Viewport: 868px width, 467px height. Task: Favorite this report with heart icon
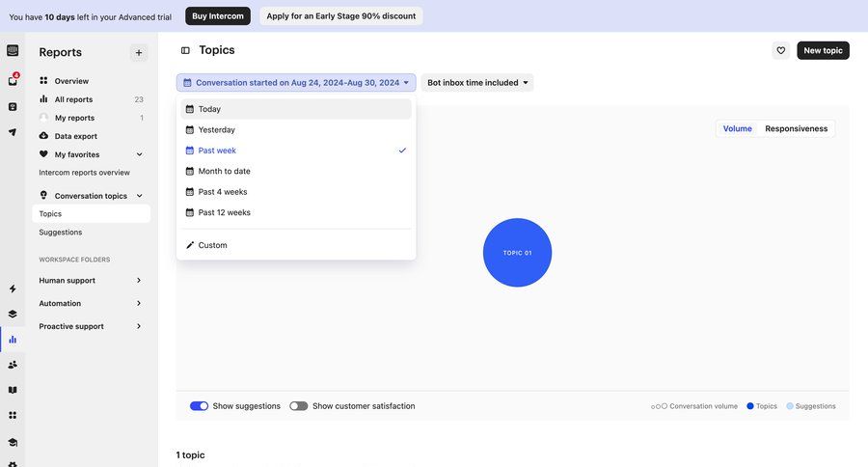click(x=780, y=50)
